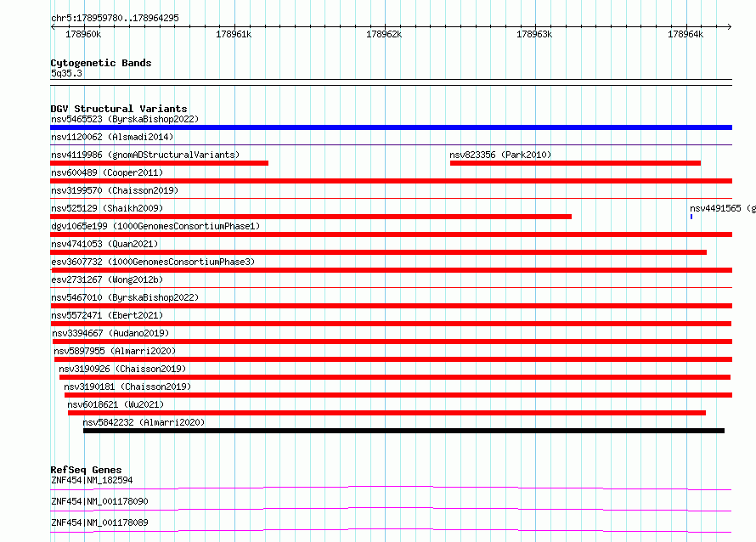Click the nsv3190181 Chaisson2019 red bar
The image size is (756, 542).
398,395
